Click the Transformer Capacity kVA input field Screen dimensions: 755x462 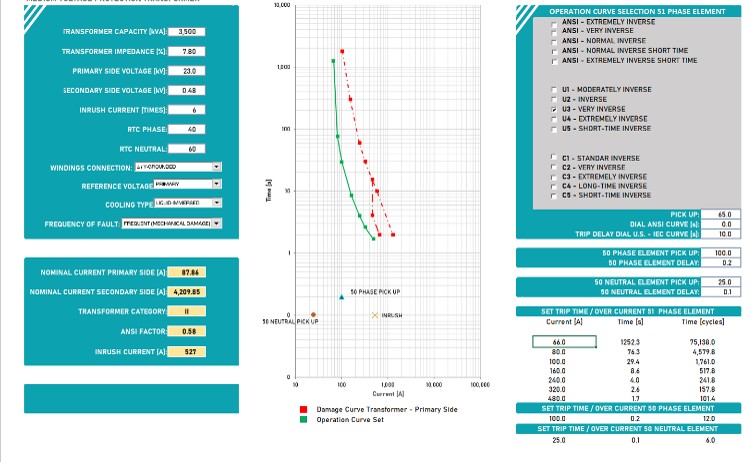(x=187, y=32)
